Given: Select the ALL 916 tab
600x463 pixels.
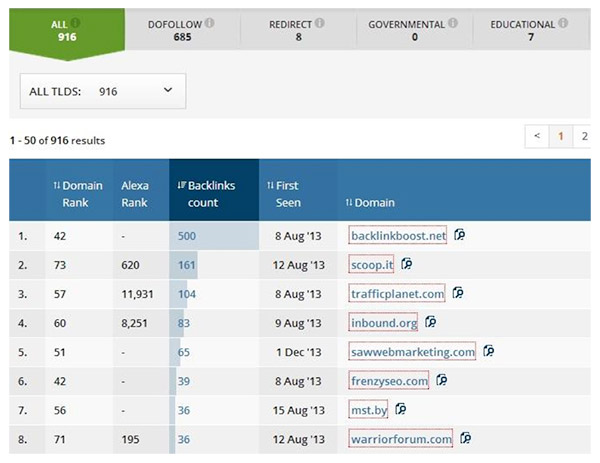Looking at the screenshot, I should (67, 31).
